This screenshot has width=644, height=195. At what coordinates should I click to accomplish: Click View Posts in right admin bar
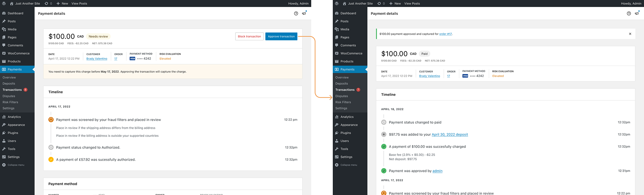412,3
